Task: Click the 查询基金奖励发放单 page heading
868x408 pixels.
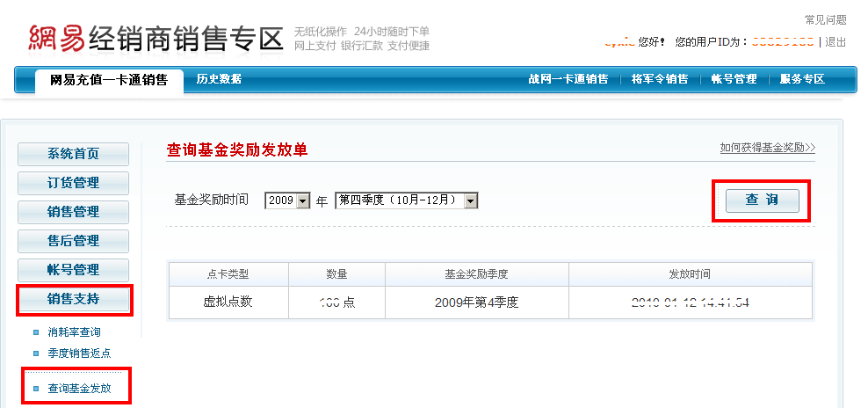Action: click(237, 150)
